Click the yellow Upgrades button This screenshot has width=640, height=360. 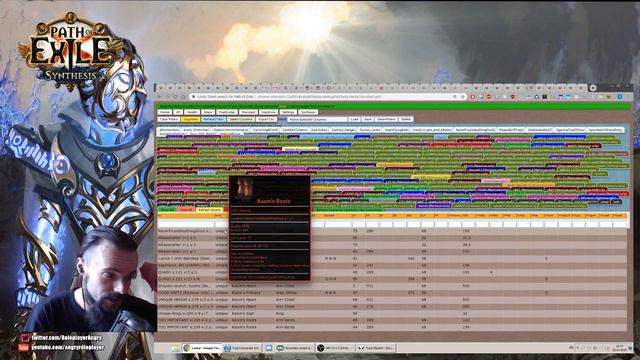[191, 119]
